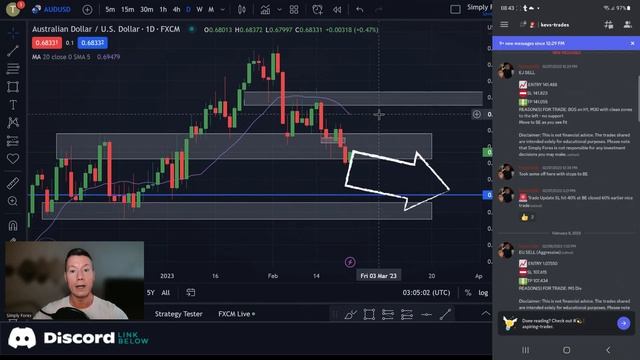
Task: Switch to the 15m timeframe
Action: tap(127, 9)
